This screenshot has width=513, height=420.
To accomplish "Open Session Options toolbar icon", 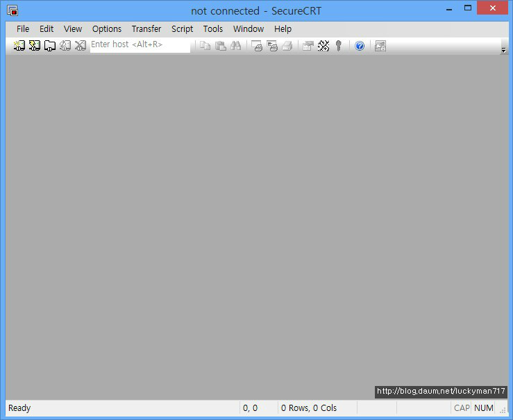I will point(308,46).
